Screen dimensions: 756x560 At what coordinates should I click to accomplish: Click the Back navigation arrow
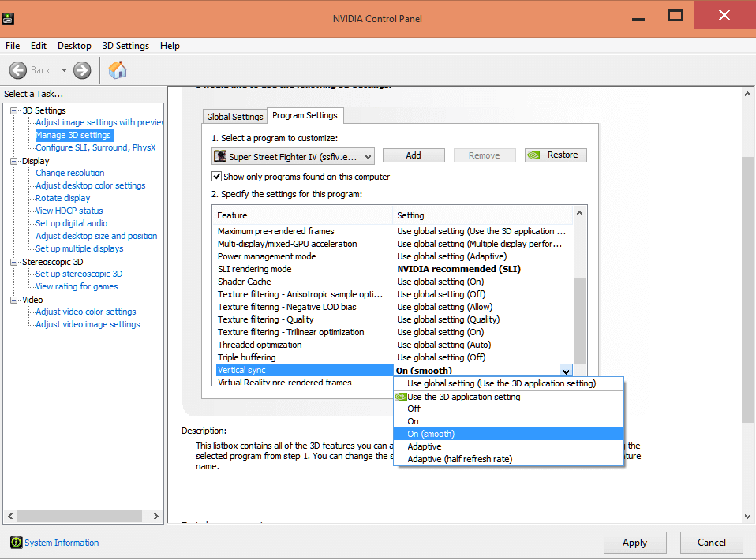(18, 69)
